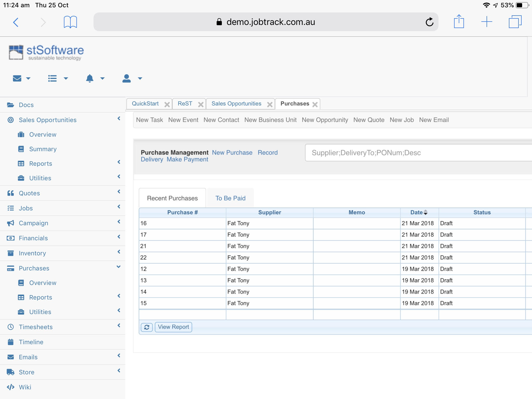Close the ReST tab
532x399 pixels.
201,104
